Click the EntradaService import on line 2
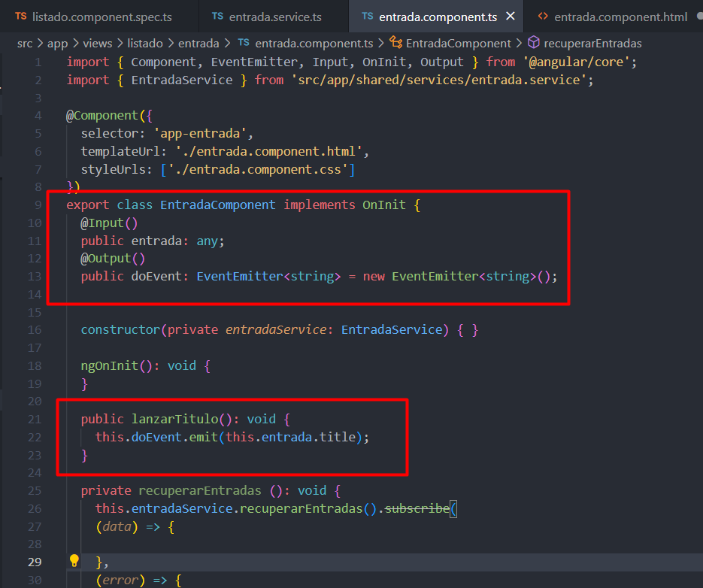The image size is (703, 588). (x=177, y=80)
